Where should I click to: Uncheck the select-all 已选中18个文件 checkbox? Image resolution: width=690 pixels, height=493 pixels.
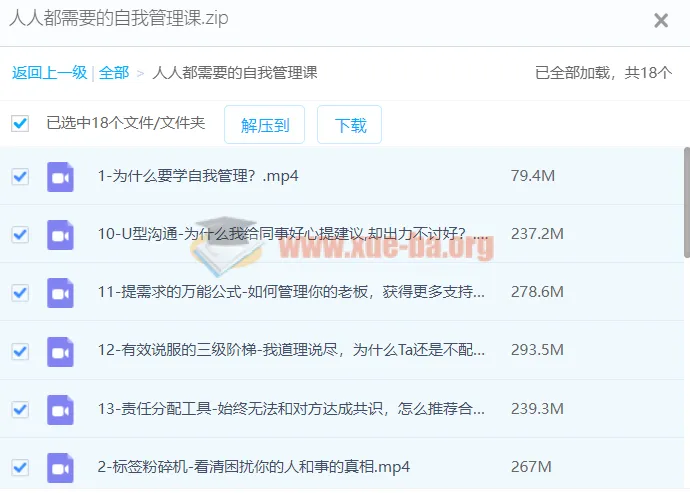click(x=20, y=123)
